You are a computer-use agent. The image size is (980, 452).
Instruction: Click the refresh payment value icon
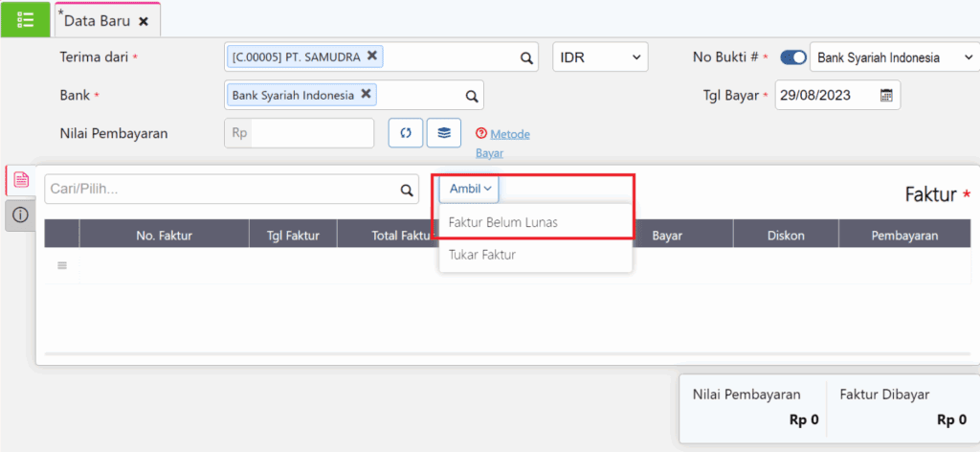point(405,133)
